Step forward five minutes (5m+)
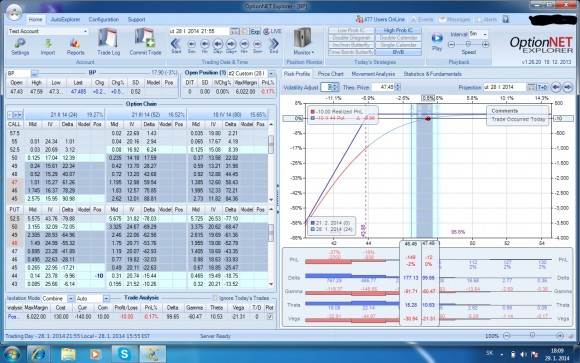The height and width of the screenshot is (363, 580). pyautogui.click(x=257, y=46)
